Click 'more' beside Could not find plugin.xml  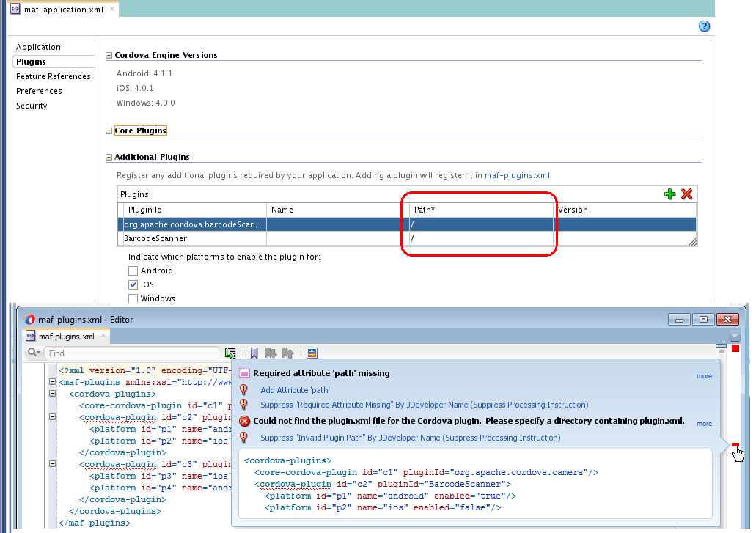[704, 424]
